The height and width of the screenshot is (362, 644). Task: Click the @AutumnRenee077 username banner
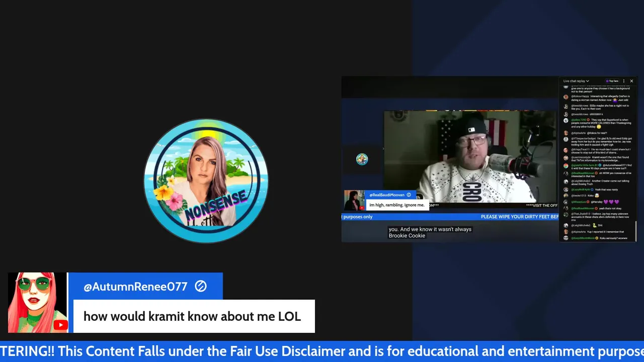(x=145, y=286)
